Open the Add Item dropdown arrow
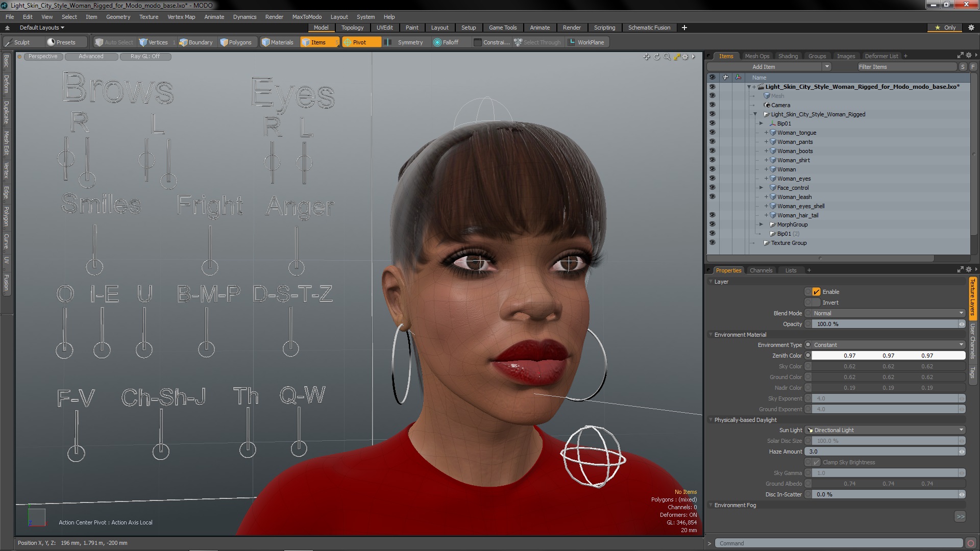980x551 pixels. [x=827, y=67]
